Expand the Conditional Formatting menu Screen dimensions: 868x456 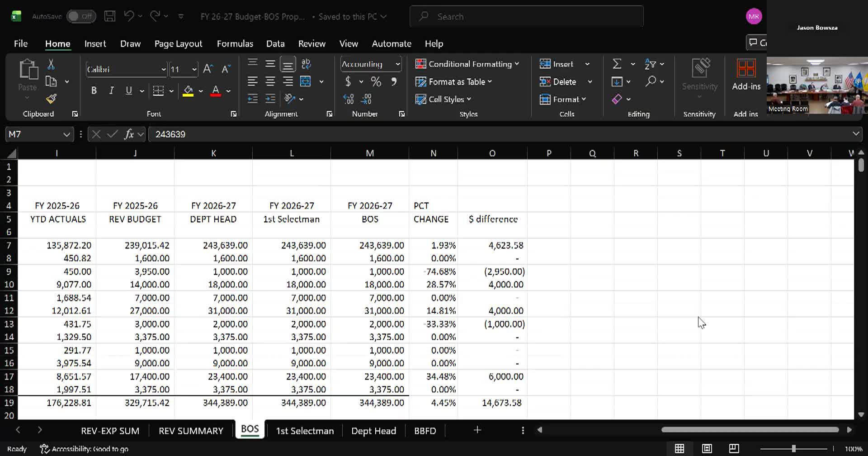[x=467, y=64]
